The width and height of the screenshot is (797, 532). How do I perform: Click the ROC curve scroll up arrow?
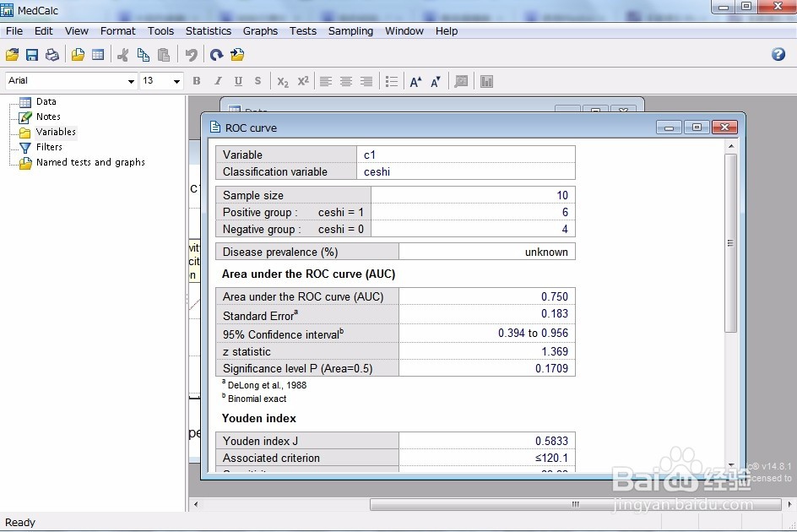click(731, 146)
